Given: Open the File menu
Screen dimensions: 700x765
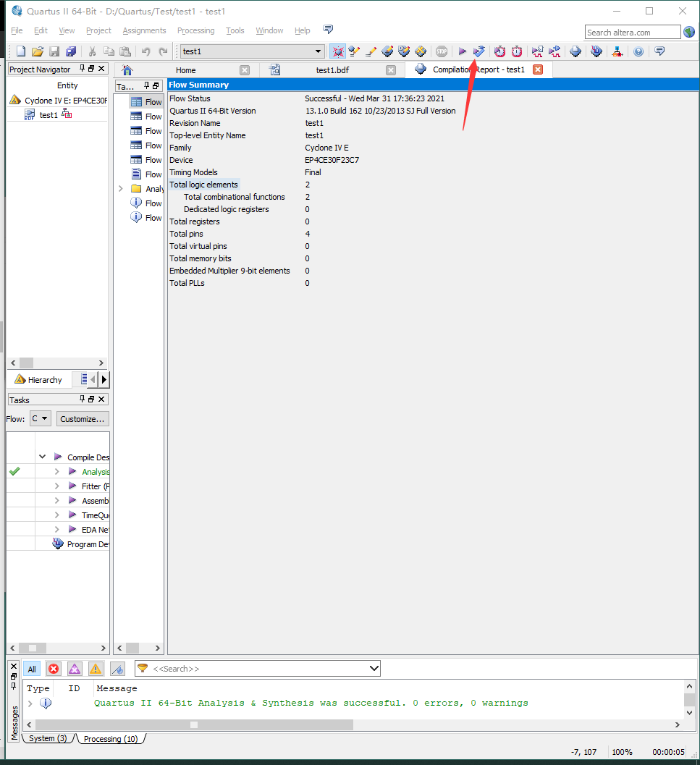Looking at the screenshot, I should click(x=17, y=30).
